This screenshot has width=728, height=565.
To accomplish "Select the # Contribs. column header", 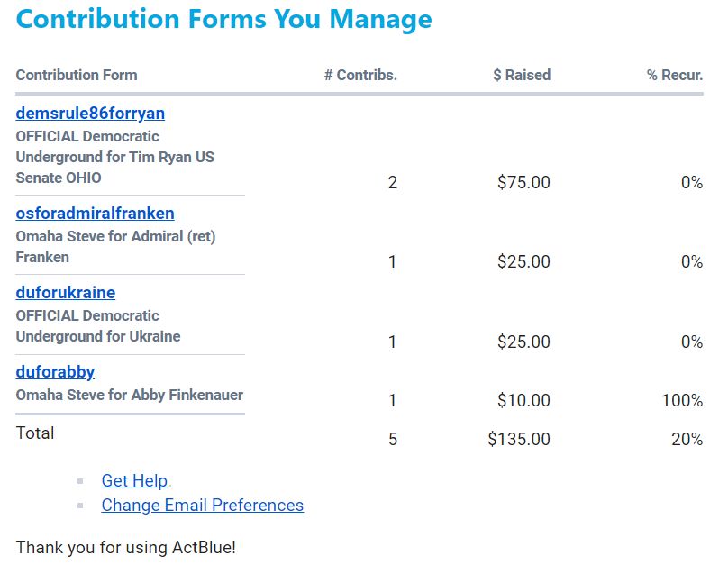I will (x=360, y=76).
